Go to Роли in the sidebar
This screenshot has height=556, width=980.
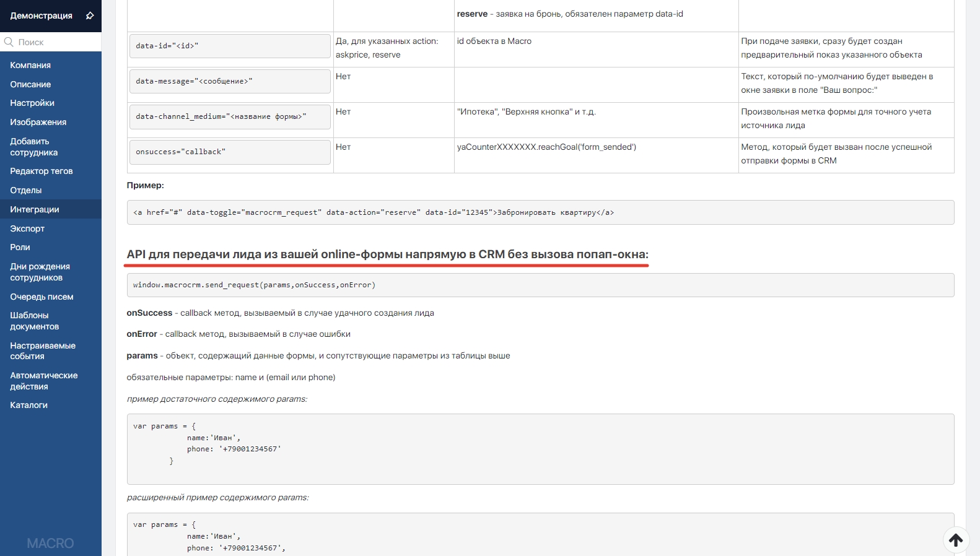point(20,247)
